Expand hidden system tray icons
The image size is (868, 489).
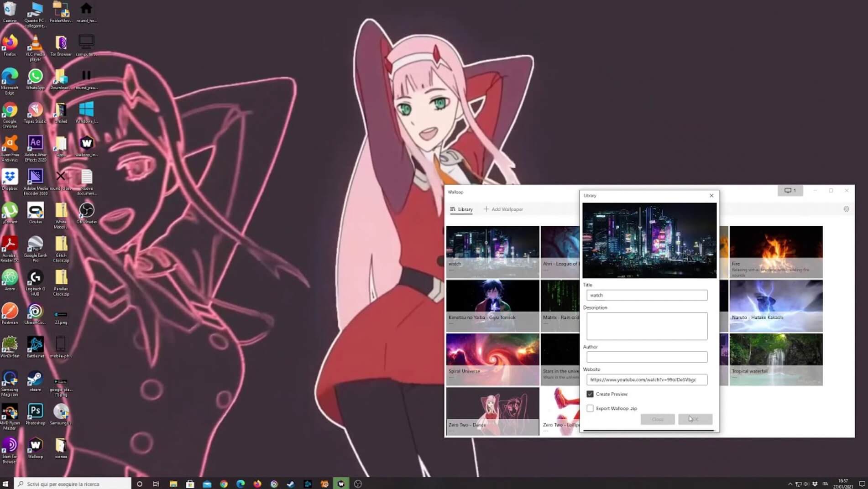coord(790,484)
